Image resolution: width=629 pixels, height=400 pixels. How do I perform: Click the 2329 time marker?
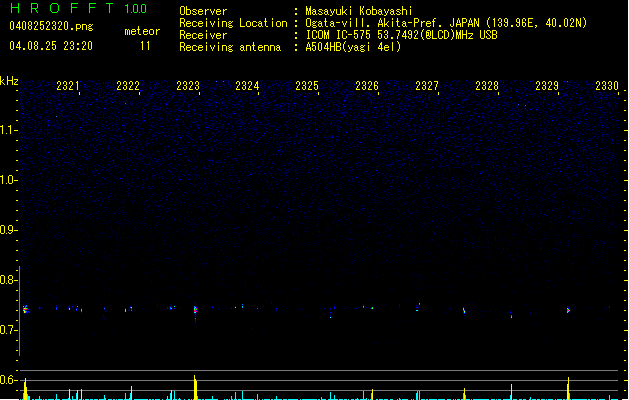point(547,86)
